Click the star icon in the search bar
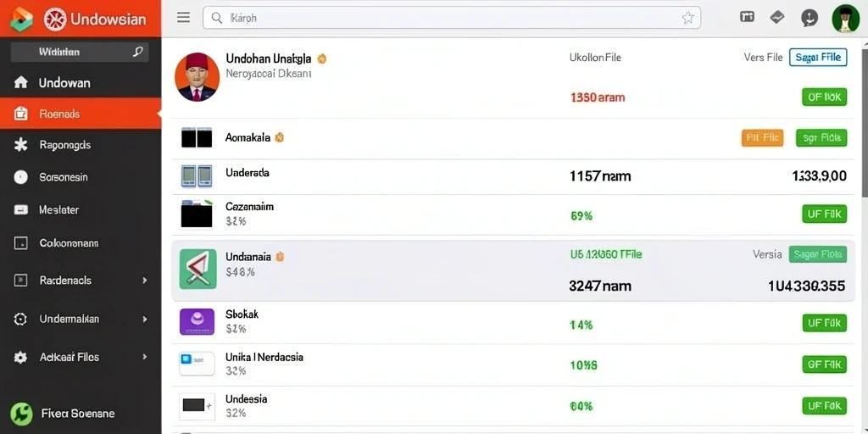This screenshot has width=868, height=434. 687,19
